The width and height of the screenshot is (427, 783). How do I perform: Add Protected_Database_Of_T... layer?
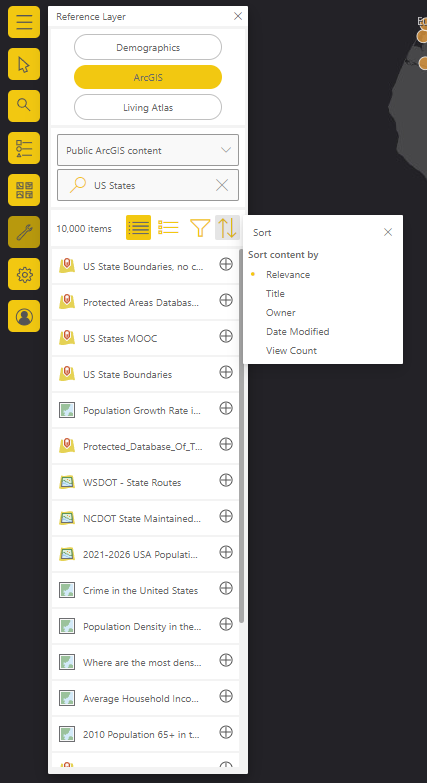tap(226, 444)
